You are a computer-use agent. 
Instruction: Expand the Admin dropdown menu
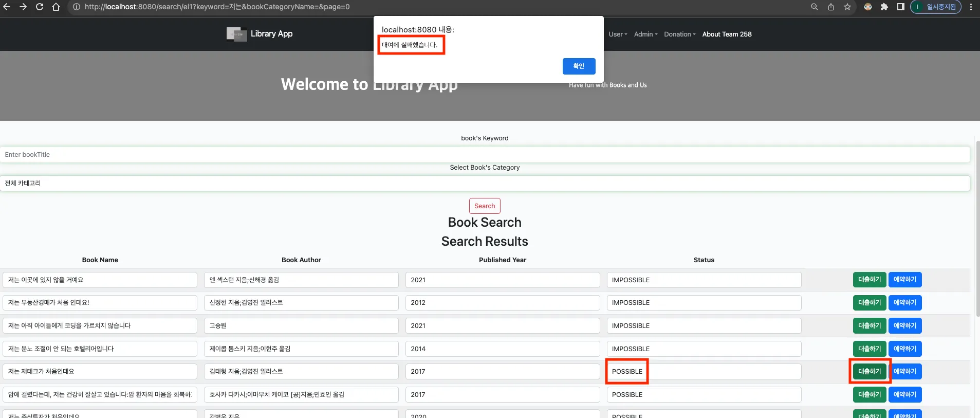645,34
